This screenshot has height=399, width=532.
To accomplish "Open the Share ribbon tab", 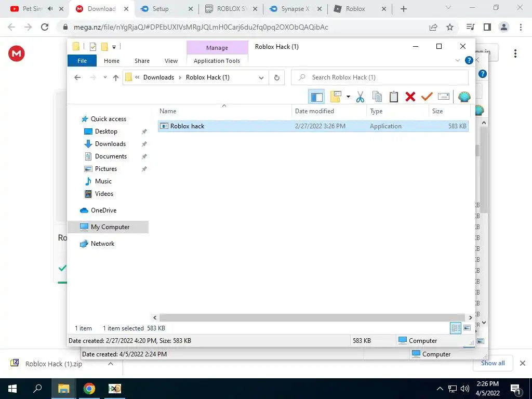I will tap(142, 61).
